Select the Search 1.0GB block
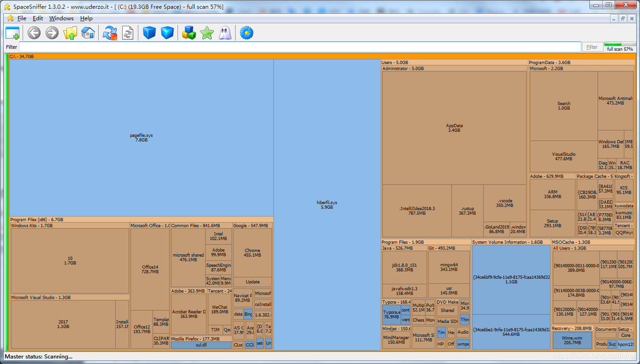Viewport: 640px width, 364px height. 563,106
